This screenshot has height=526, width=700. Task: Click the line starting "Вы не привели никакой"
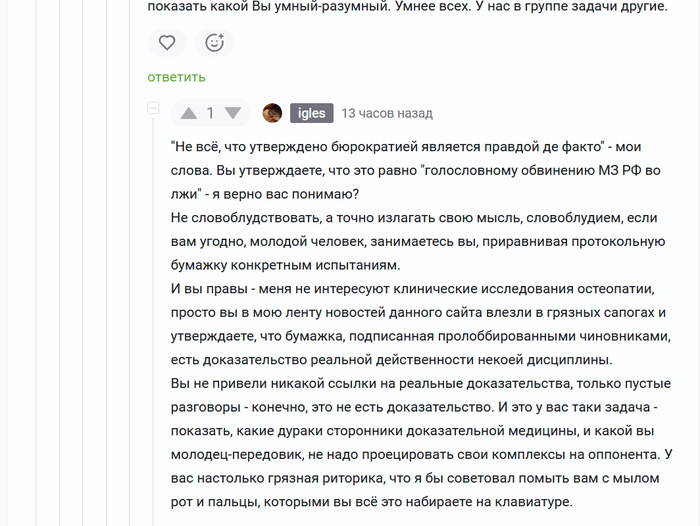pyautogui.click(x=400, y=385)
